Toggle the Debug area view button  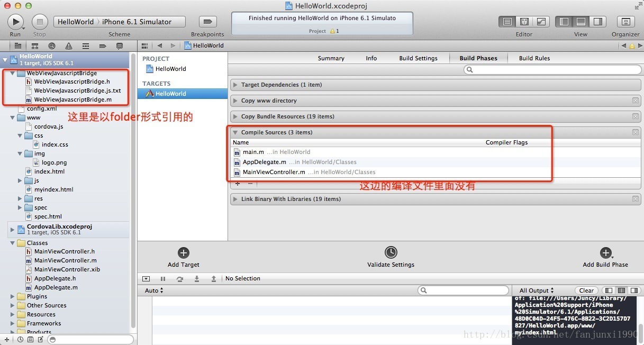click(580, 22)
